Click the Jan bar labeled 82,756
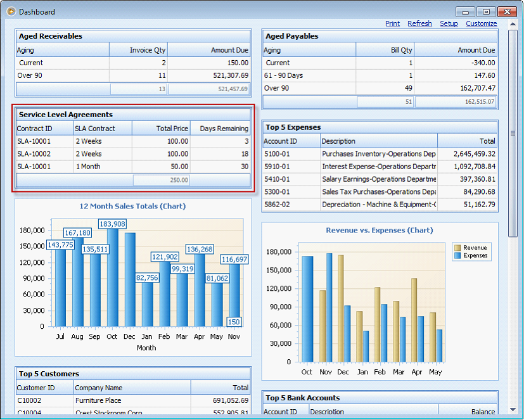The width and height of the screenshot is (524, 420). [x=148, y=305]
